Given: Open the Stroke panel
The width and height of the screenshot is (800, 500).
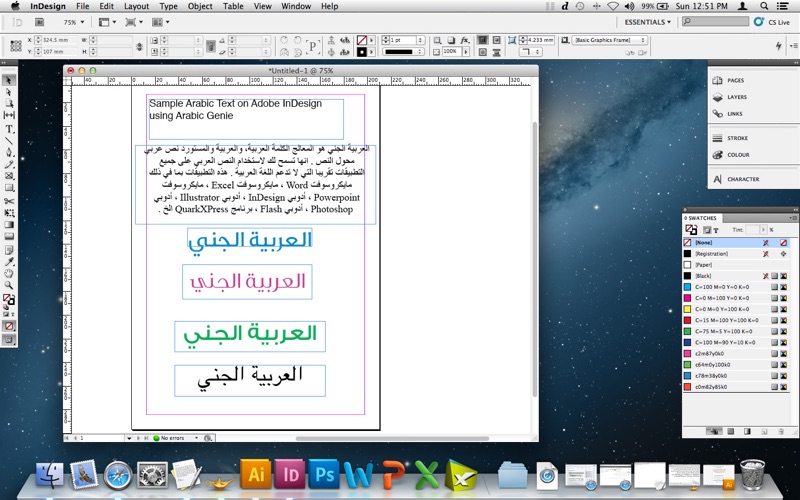Looking at the screenshot, I should coord(736,138).
